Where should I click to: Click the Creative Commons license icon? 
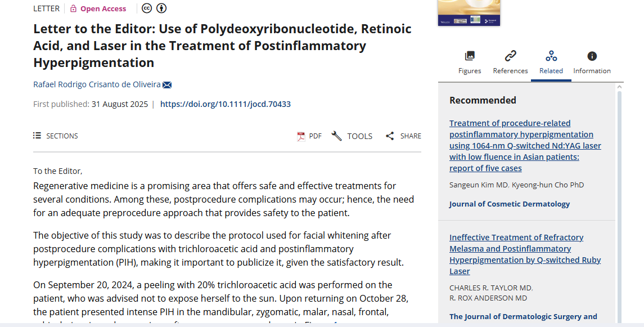pyautogui.click(x=146, y=8)
